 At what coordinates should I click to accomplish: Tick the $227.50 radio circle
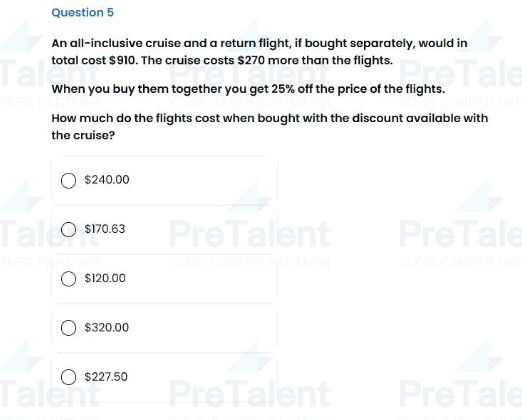68,377
